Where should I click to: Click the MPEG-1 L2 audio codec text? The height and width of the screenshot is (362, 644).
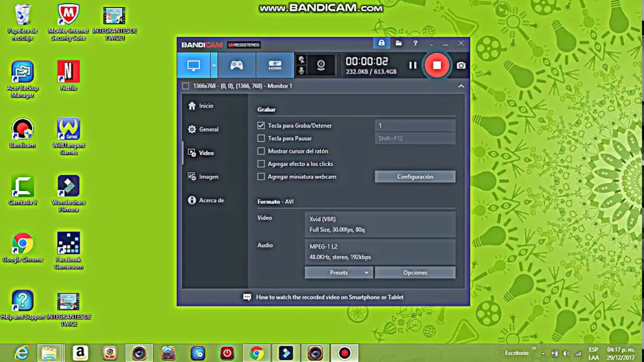tap(324, 246)
